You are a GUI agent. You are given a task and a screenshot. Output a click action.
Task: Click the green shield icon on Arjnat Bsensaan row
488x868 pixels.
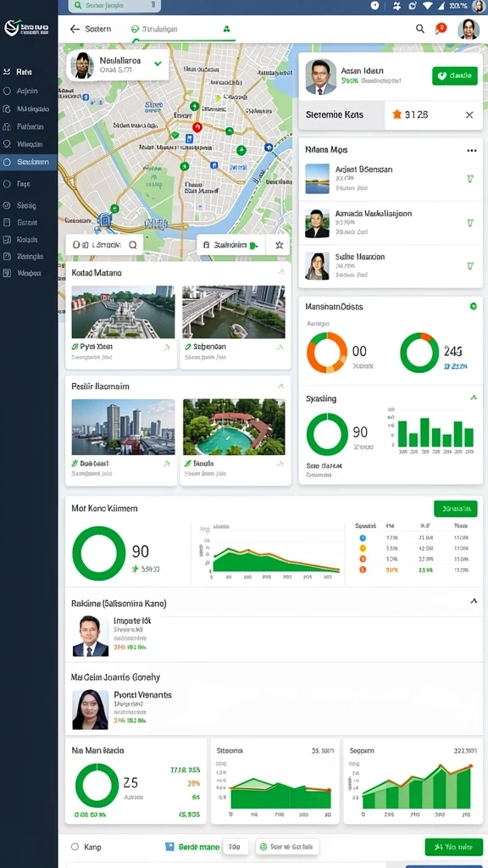click(x=469, y=179)
